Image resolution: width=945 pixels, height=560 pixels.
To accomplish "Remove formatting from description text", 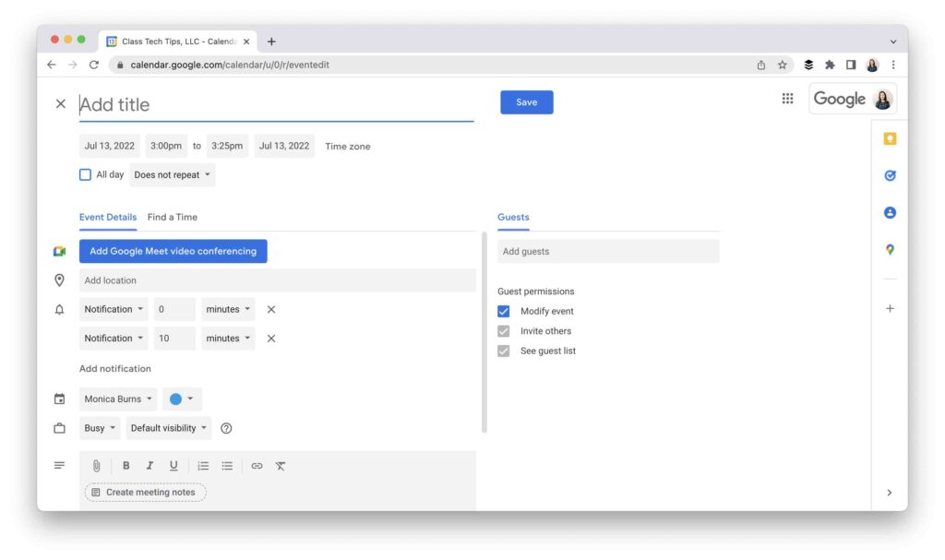I will coord(281,466).
